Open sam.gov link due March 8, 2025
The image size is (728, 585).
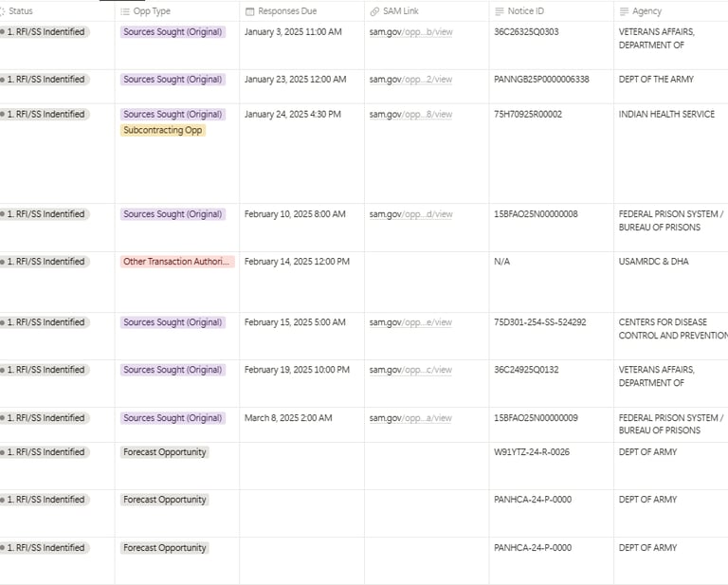(410, 418)
